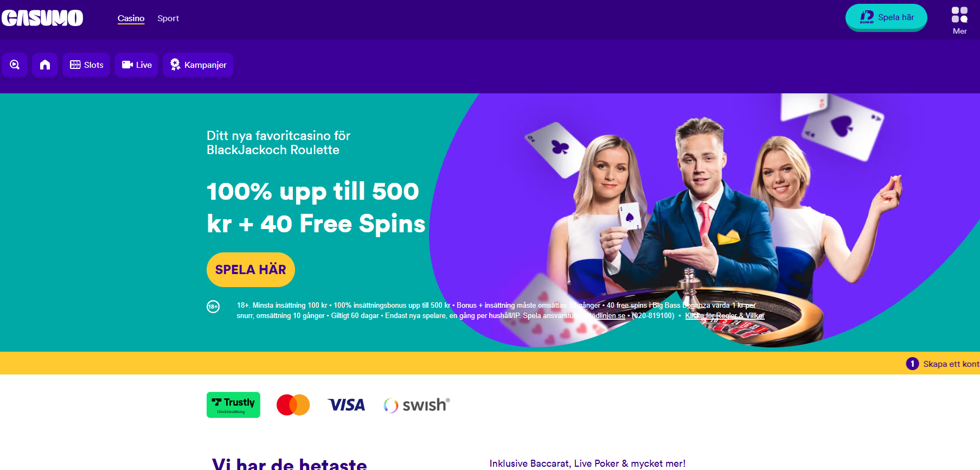Click the VISA logo
The width and height of the screenshot is (980, 470).
347,405
